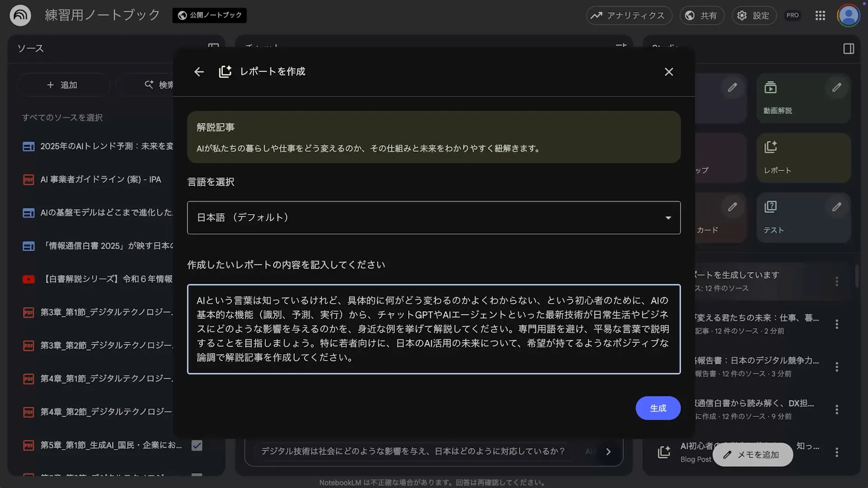Image resolution: width=868 pixels, height=488 pixels.
Task: Open the Google apps grid launcher
Action: [820, 15]
